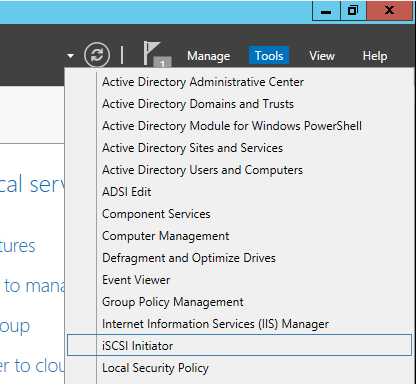Launch Active Directory Administrative Center
This screenshot has height=384, width=416.
[x=239, y=82]
